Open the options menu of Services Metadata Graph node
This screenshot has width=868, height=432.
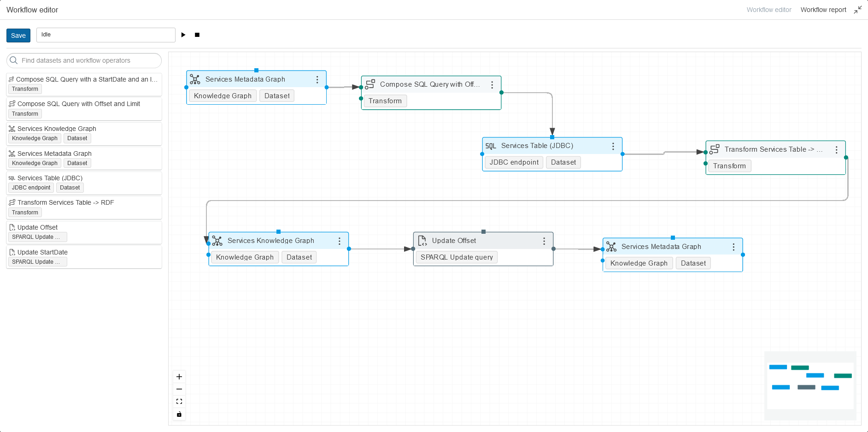317,79
